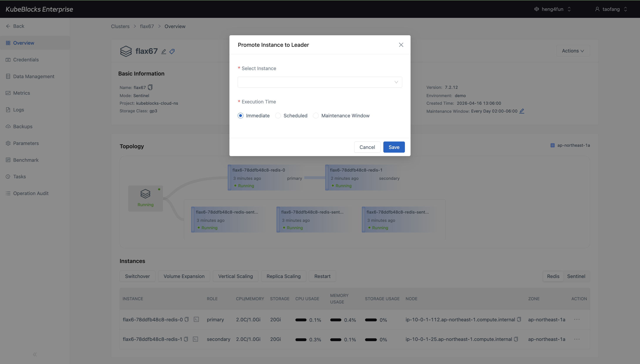Click the Credentials sidebar icon
The height and width of the screenshot is (364, 640).
click(x=8, y=59)
